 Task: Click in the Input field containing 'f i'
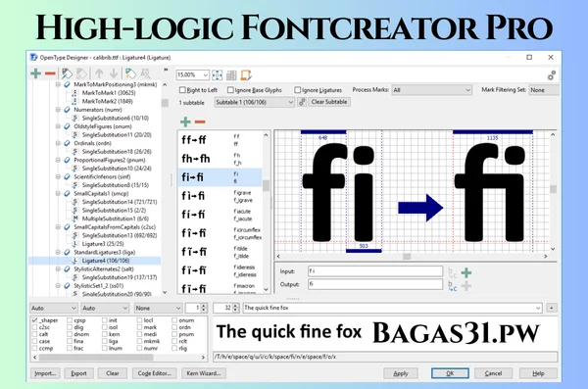(x=375, y=271)
